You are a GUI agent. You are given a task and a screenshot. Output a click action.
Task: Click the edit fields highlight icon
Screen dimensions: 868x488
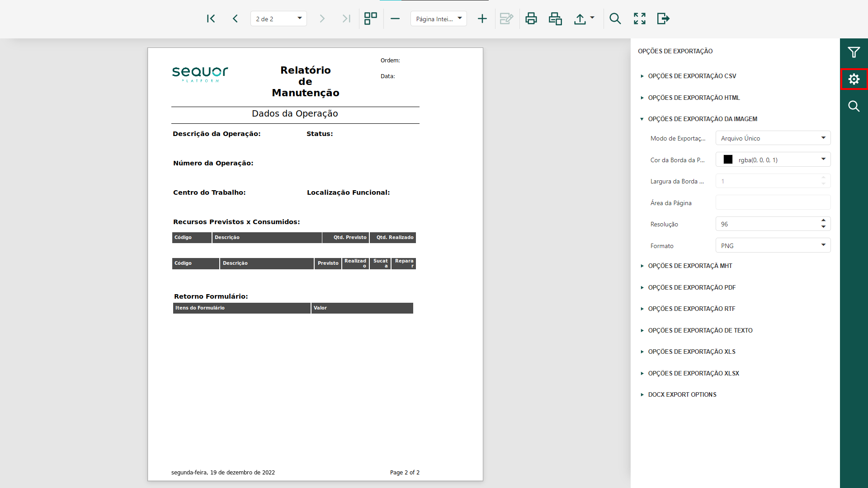click(x=506, y=19)
